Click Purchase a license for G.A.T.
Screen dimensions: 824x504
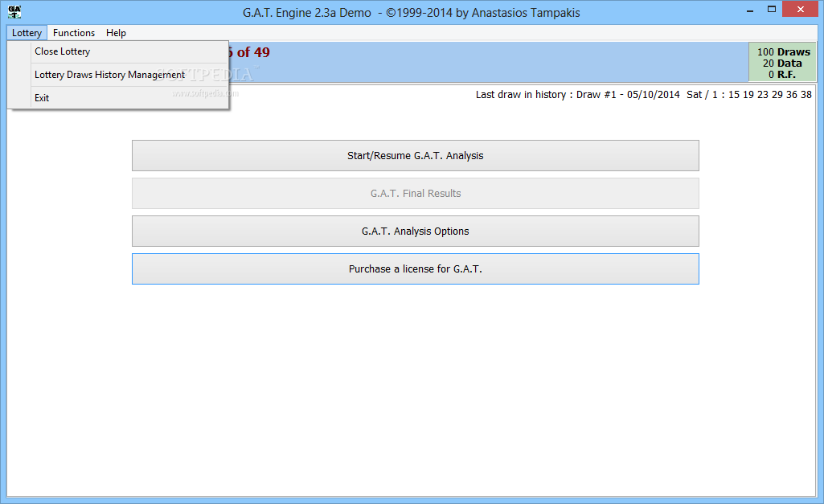coord(415,269)
